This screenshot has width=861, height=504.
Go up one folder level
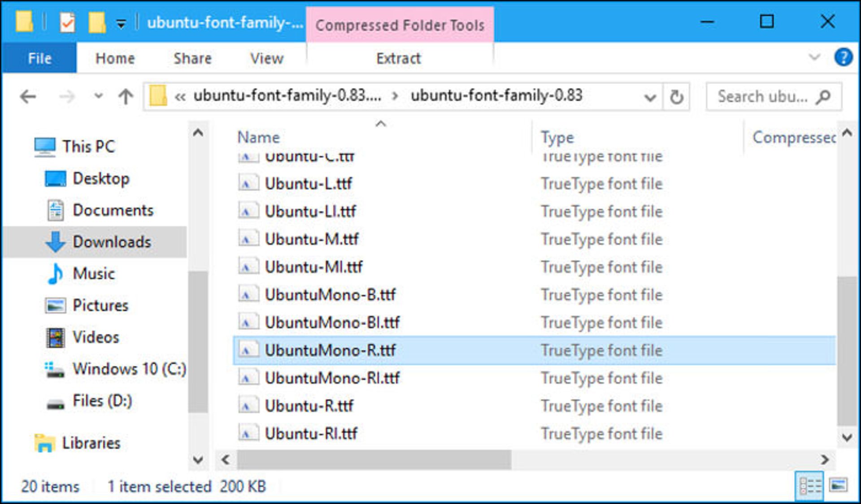click(126, 96)
